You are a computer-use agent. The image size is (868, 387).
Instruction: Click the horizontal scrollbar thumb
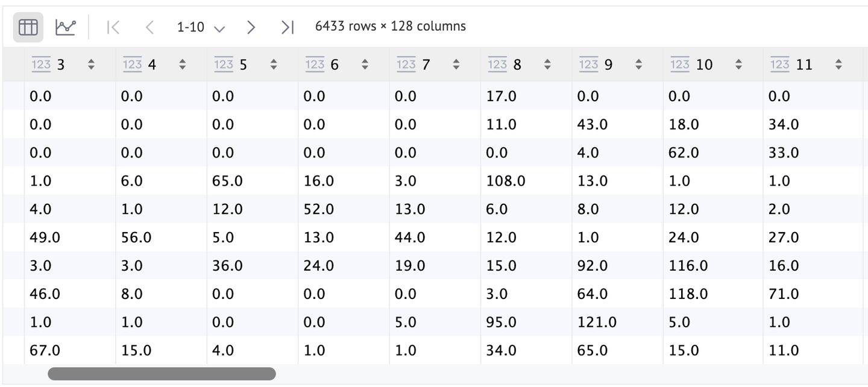click(162, 374)
